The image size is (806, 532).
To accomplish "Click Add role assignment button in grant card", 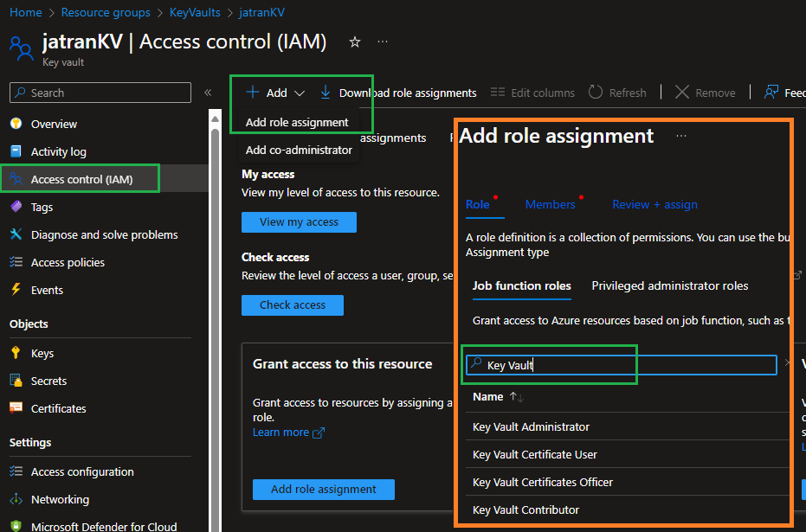I will [x=324, y=490].
